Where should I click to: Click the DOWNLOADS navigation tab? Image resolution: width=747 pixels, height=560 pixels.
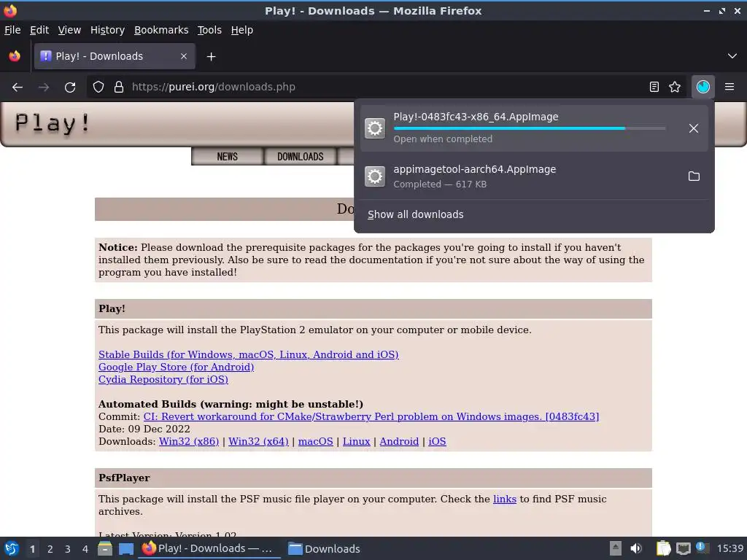300,157
